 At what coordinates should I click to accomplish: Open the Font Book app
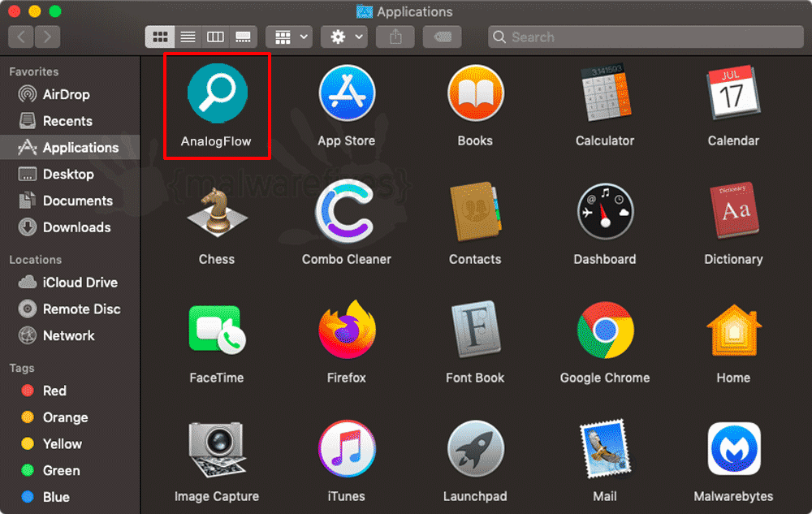pyautogui.click(x=475, y=330)
